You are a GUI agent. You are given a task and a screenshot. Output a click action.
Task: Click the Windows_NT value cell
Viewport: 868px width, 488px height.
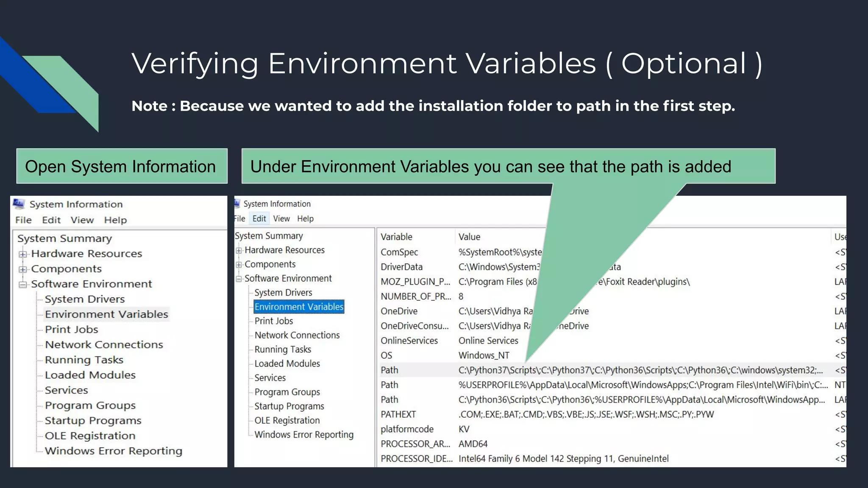tap(484, 355)
